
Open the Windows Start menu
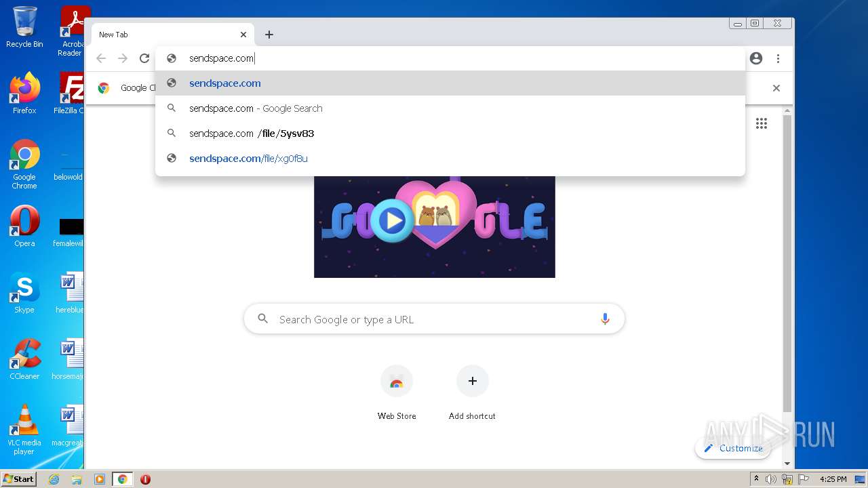(18, 479)
